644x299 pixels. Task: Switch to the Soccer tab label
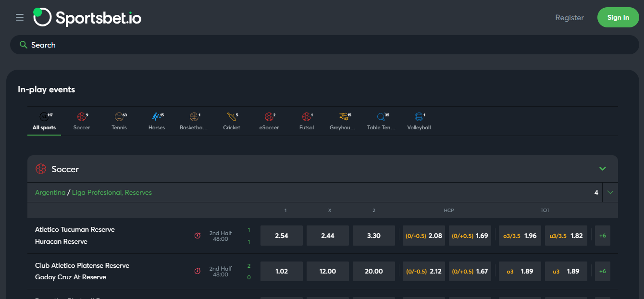pyautogui.click(x=82, y=128)
